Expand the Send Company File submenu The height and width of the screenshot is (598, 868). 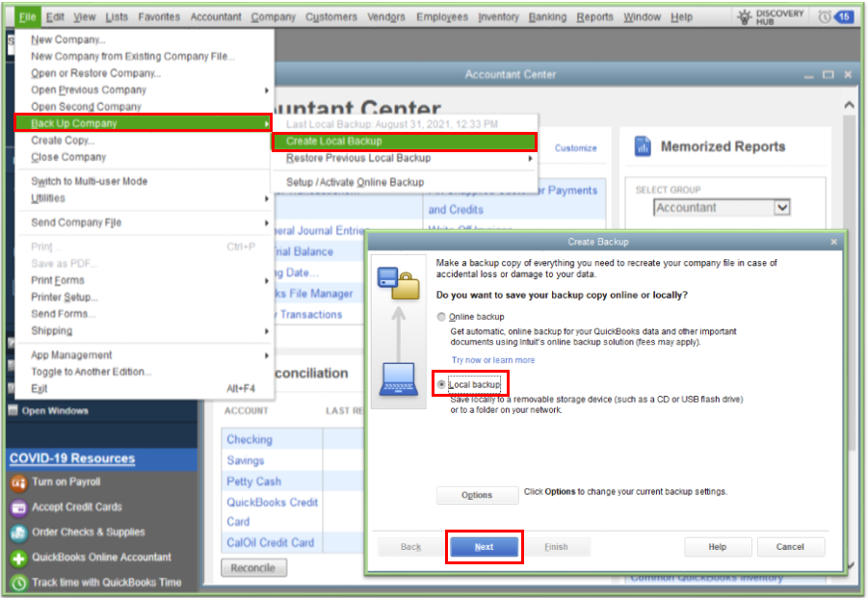tap(266, 223)
